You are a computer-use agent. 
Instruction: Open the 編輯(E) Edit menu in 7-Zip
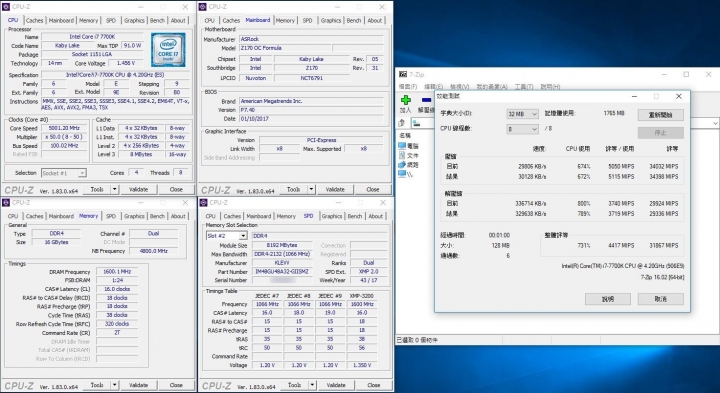[x=433, y=87]
